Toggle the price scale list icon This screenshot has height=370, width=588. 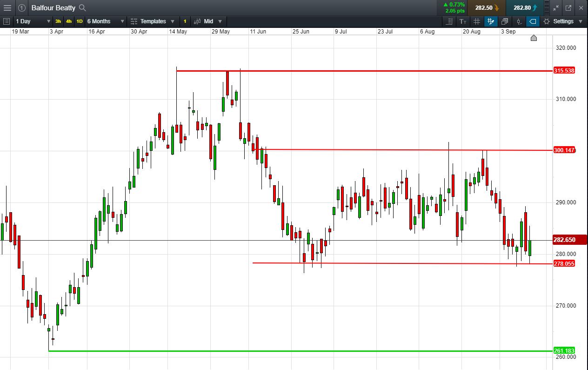click(449, 21)
